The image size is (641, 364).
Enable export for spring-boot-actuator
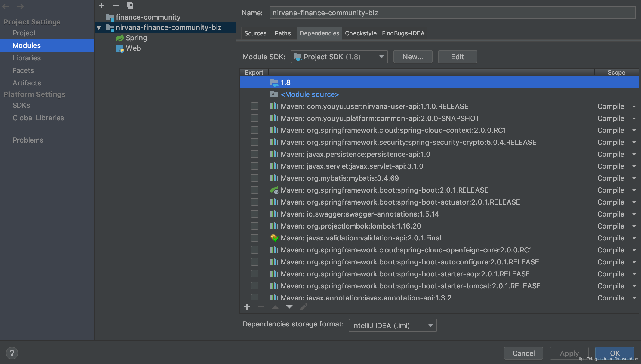[x=255, y=202]
